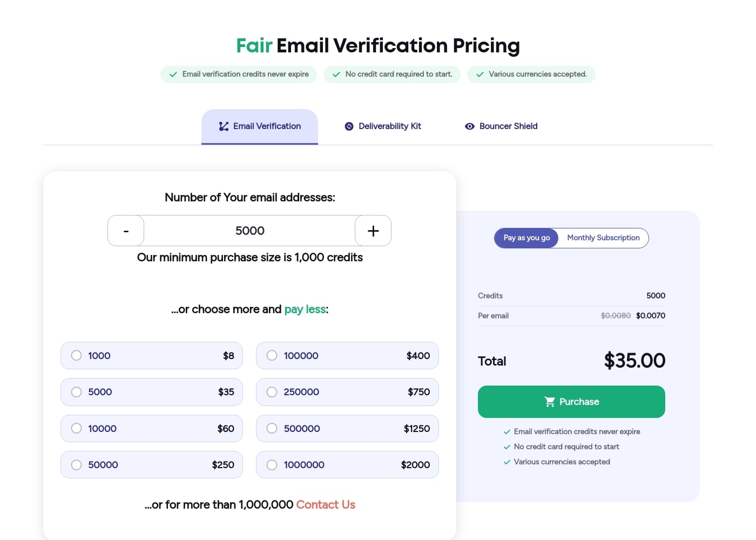Enable Pay as you go mode
The width and height of the screenshot is (756, 540).
pos(525,238)
